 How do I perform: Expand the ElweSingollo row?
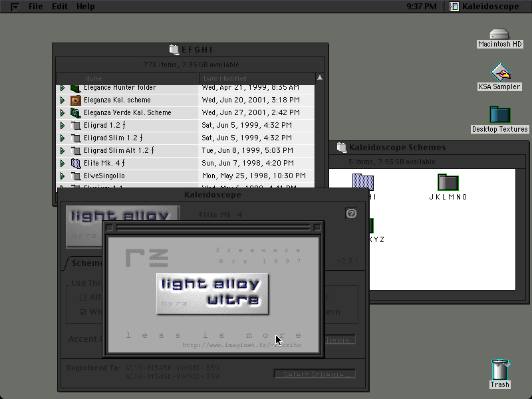63,176
